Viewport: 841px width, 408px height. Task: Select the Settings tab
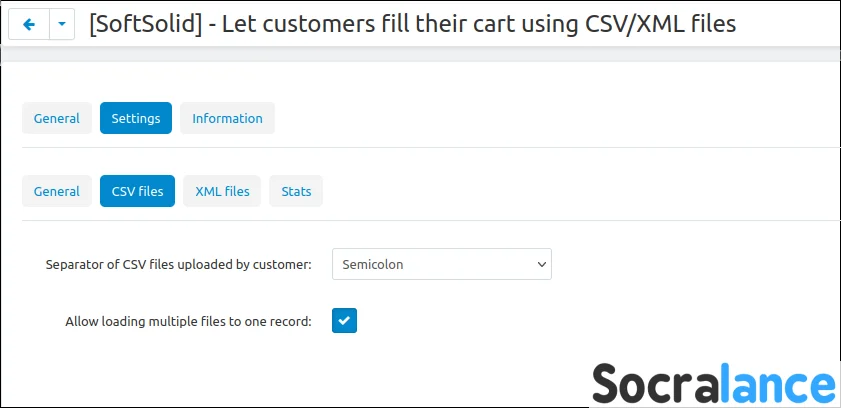click(136, 118)
